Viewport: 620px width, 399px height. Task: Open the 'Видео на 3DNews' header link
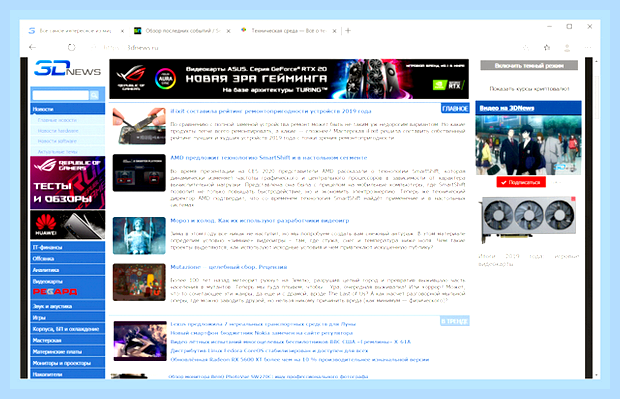[x=507, y=108]
